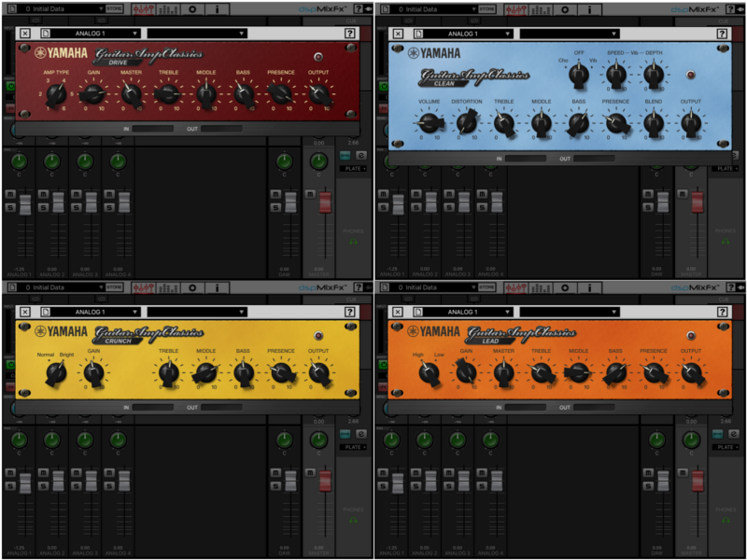Image resolution: width=747 pixels, height=560 pixels.
Task: Flip the Normal/Bright switch on Crunch amp
Action: pos(56,372)
